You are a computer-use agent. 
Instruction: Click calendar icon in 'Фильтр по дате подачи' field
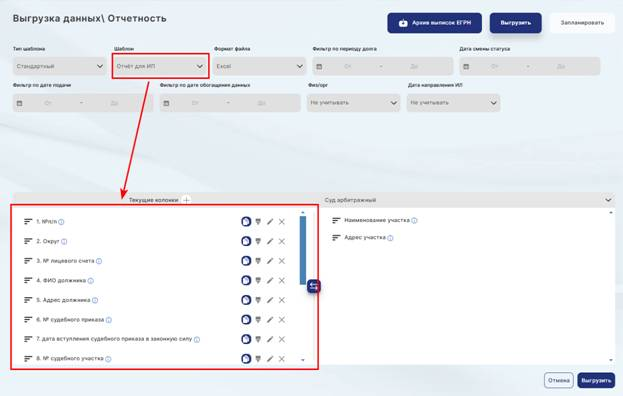pos(19,103)
